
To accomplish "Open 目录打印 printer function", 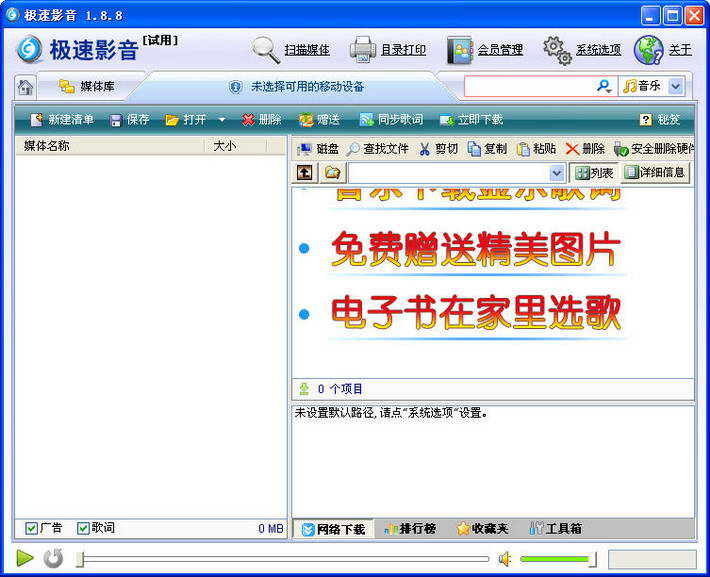I will (x=388, y=50).
